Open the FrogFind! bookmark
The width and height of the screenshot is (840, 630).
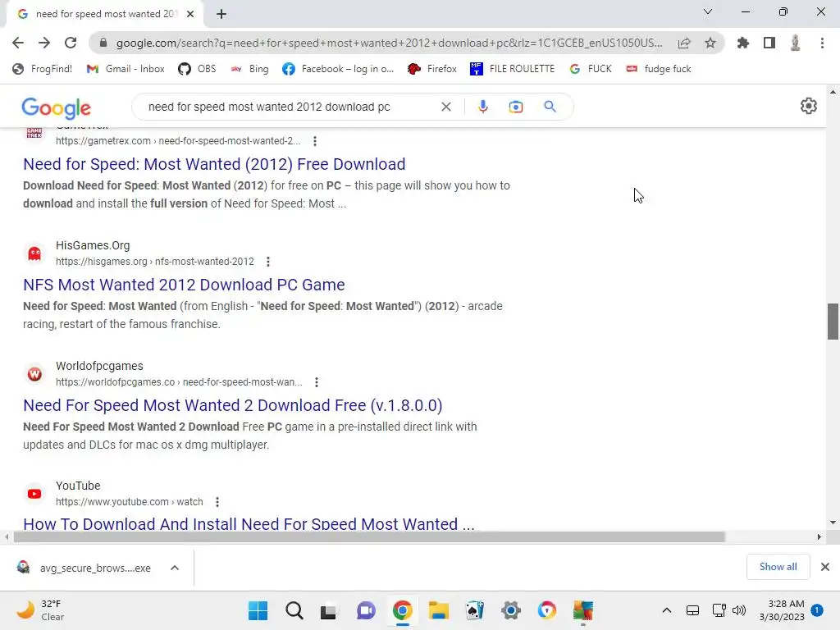(43, 69)
